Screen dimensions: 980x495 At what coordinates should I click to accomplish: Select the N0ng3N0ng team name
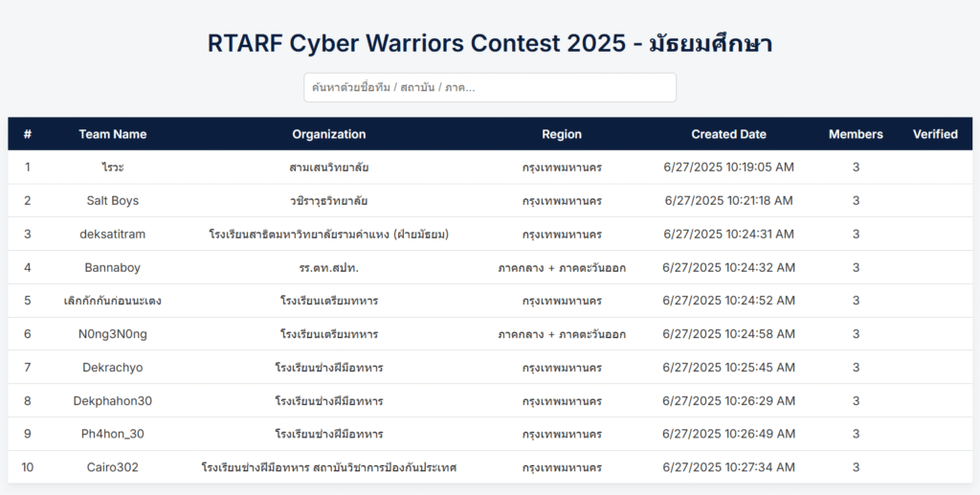tap(113, 334)
